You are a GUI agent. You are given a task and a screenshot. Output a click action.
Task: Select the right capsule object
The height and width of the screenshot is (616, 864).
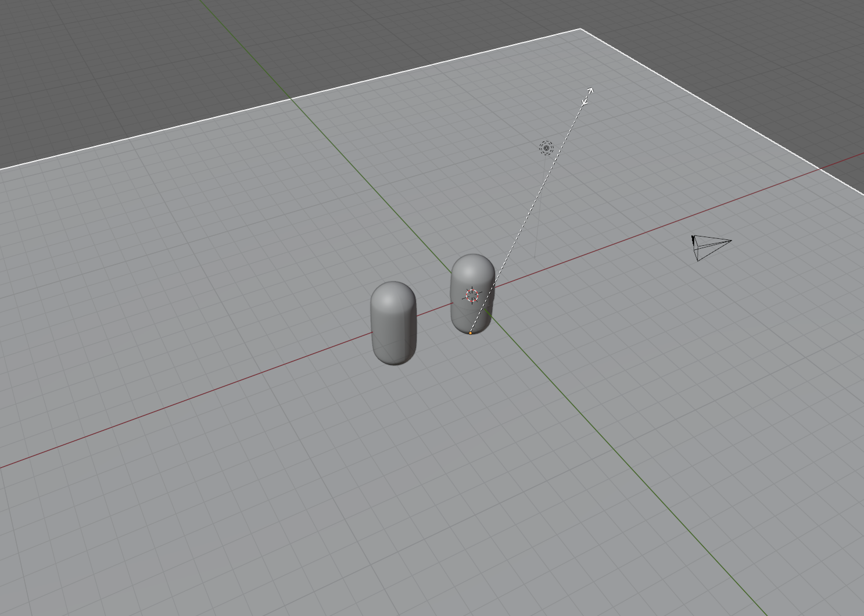point(472,293)
